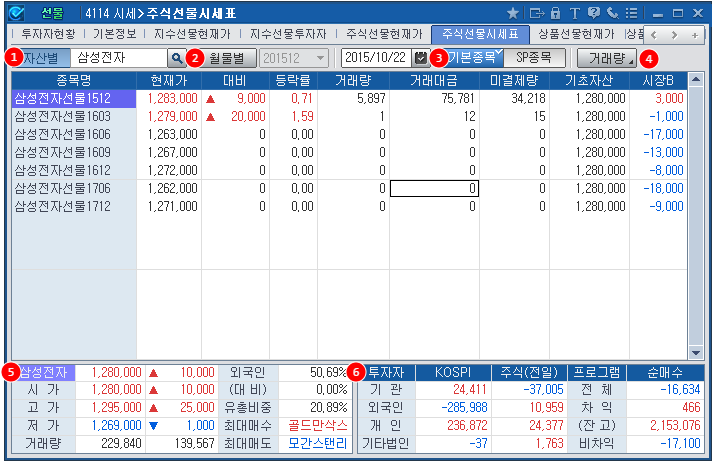The height and width of the screenshot is (462, 713).
Task: Click the 프로그램 column header
Action: click(597, 372)
